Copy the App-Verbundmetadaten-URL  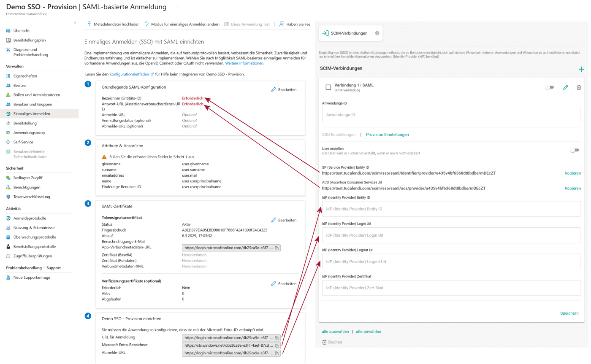(277, 248)
